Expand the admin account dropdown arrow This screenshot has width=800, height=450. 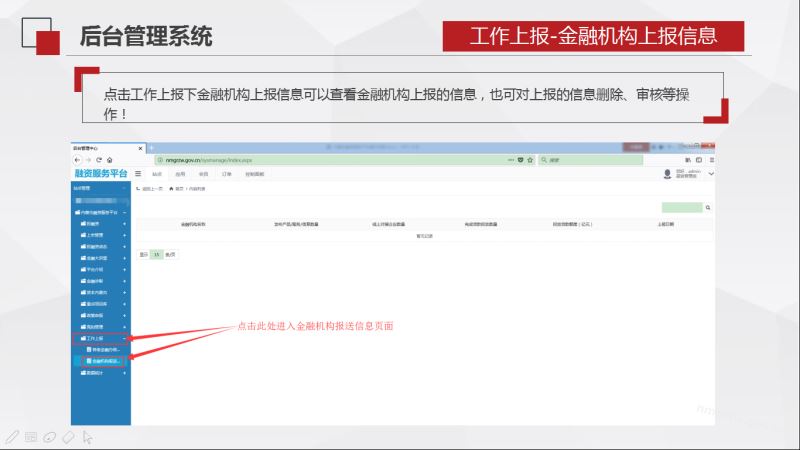(x=711, y=174)
